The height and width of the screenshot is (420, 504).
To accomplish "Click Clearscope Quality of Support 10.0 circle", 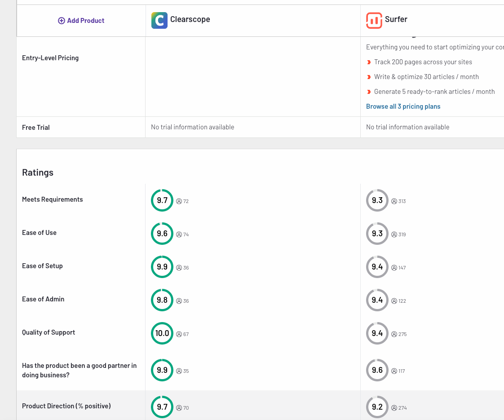I will (x=162, y=333).
